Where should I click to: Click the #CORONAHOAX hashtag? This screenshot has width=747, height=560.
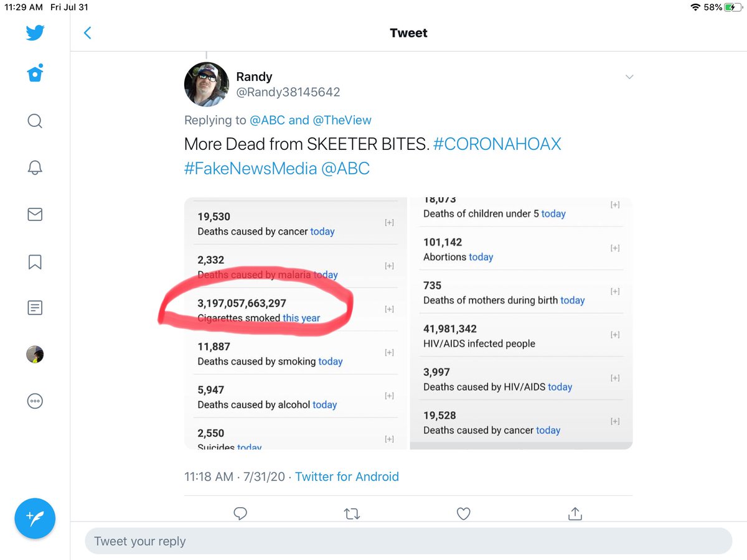pyautogui.click(x=497, y=144)
